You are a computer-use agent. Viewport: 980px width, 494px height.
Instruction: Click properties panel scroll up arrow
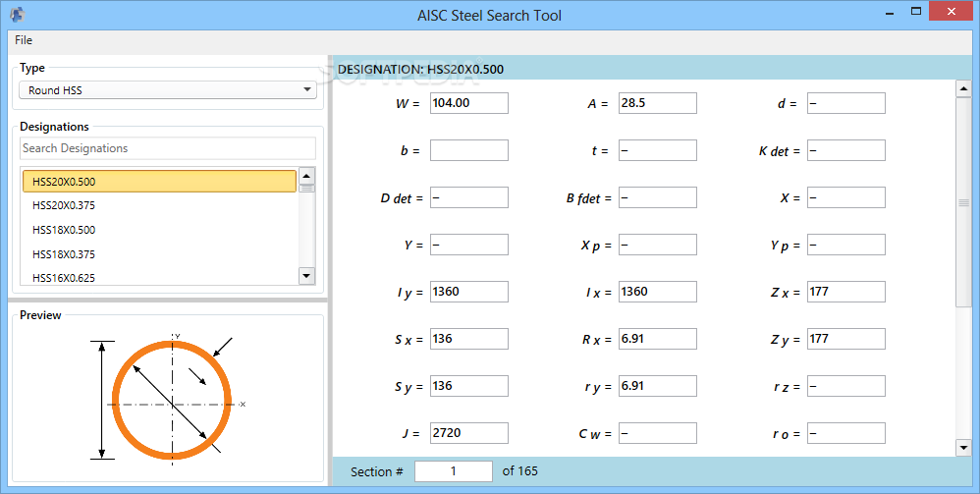pos(963,88)
